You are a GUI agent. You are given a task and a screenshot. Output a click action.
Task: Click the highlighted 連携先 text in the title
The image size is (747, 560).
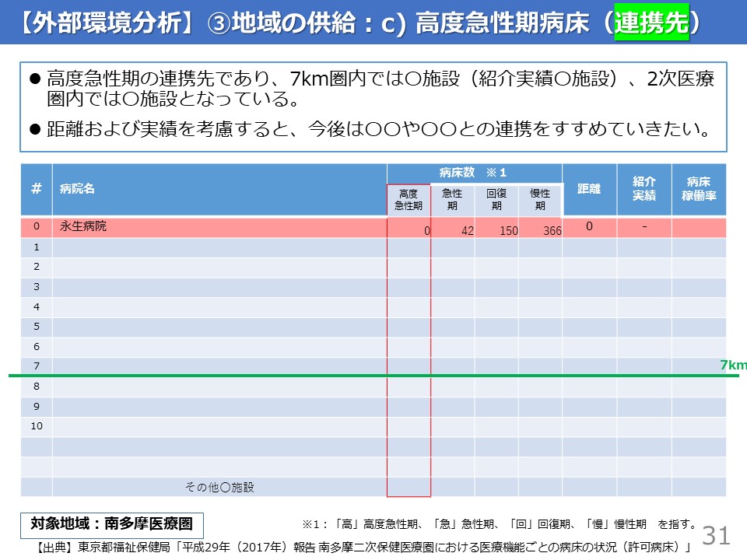coord(651,22)
